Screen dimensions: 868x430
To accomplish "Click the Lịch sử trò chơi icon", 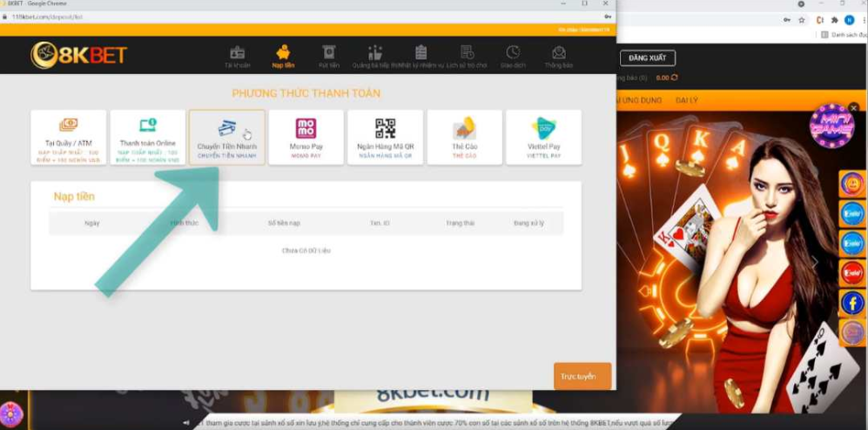I will click(x=466, y=57).
